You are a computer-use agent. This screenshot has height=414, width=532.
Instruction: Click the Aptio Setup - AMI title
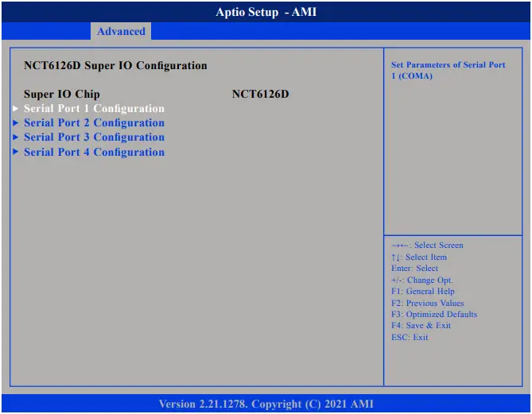click(266, 12)
